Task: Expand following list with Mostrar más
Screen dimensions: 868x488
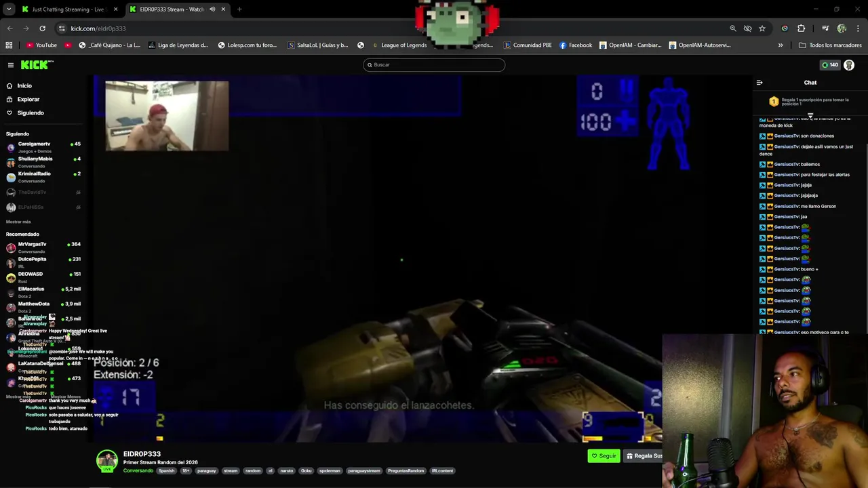Action: (18, 222)
